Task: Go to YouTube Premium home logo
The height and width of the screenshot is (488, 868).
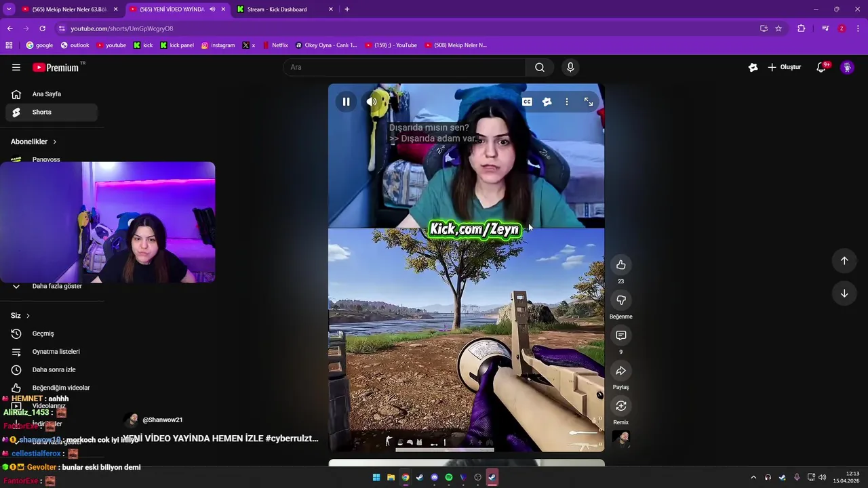Action: [x=57, y=67]
